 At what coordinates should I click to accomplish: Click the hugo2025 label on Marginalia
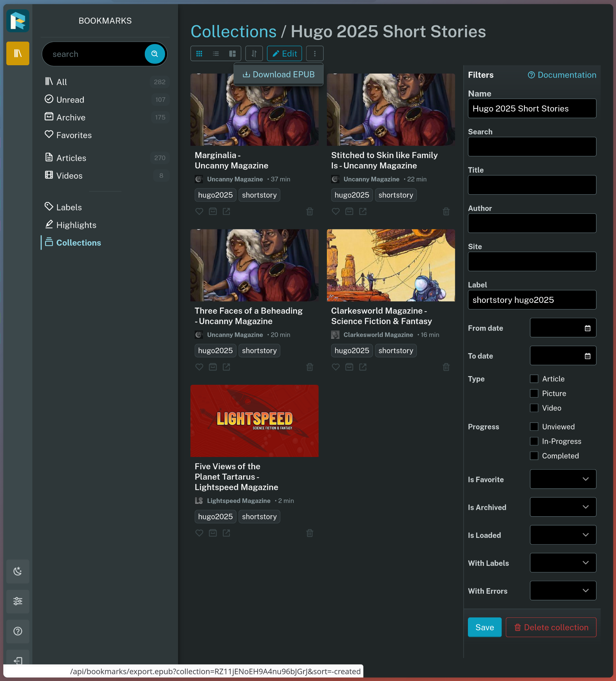tap(215, 195)
